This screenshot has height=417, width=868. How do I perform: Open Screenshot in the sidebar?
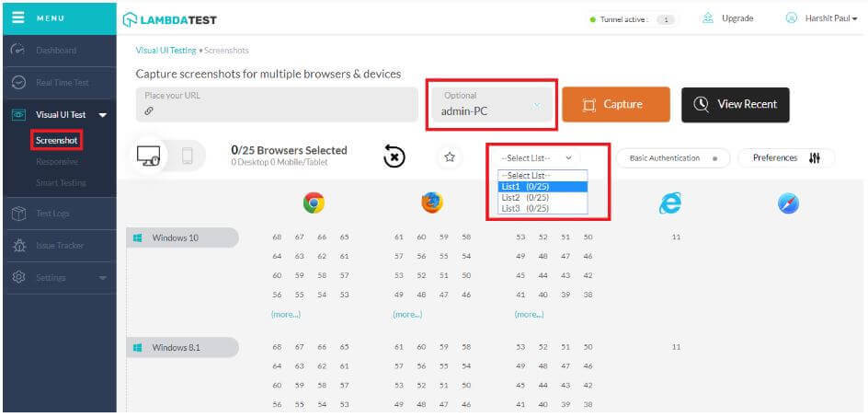[x=56, y=140]
